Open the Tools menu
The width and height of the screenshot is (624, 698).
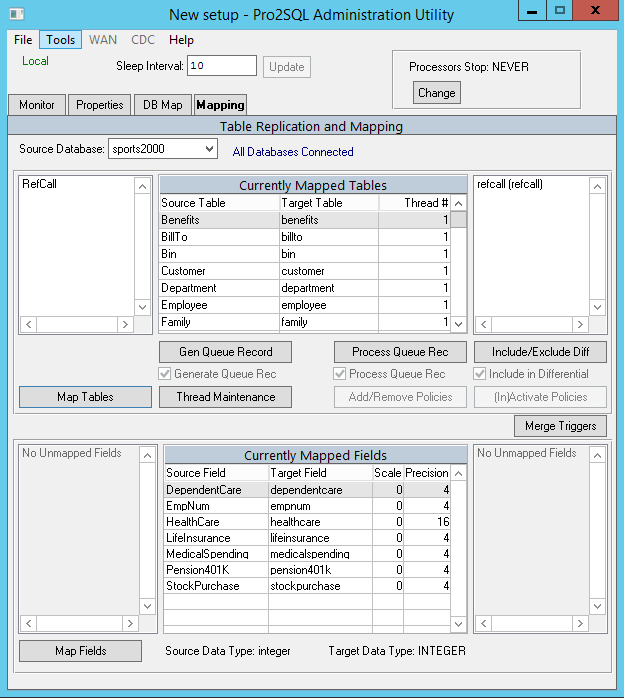pyautogui.click(x=61, y=40)
